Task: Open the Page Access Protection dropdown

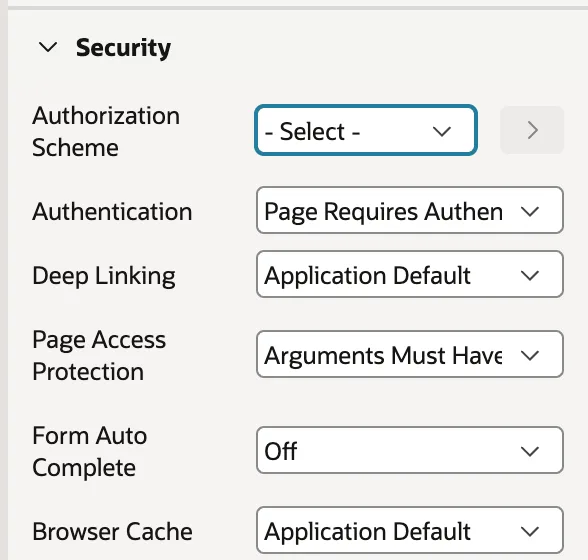Action: pos(410,354)
